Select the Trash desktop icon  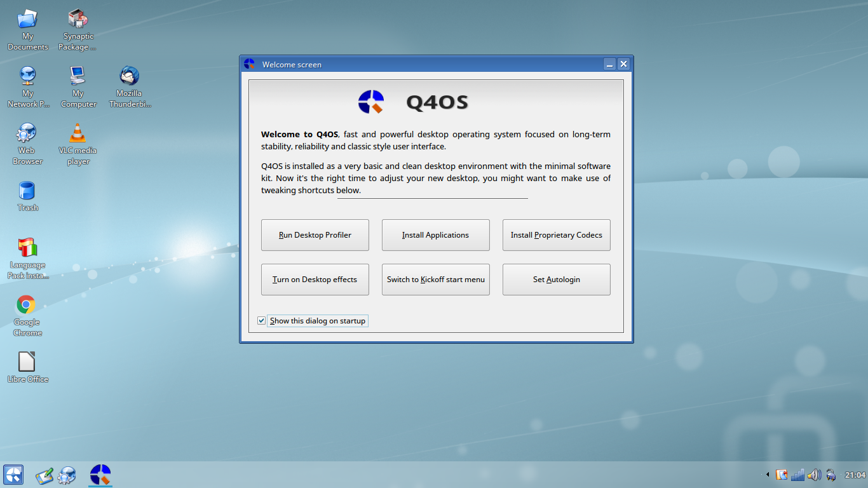27,196
